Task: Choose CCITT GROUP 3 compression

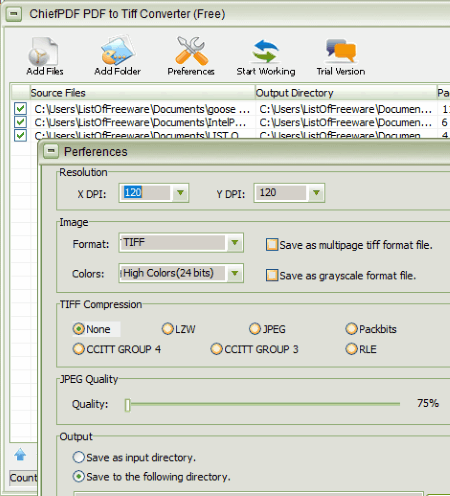Action: [x=217, y=349]
